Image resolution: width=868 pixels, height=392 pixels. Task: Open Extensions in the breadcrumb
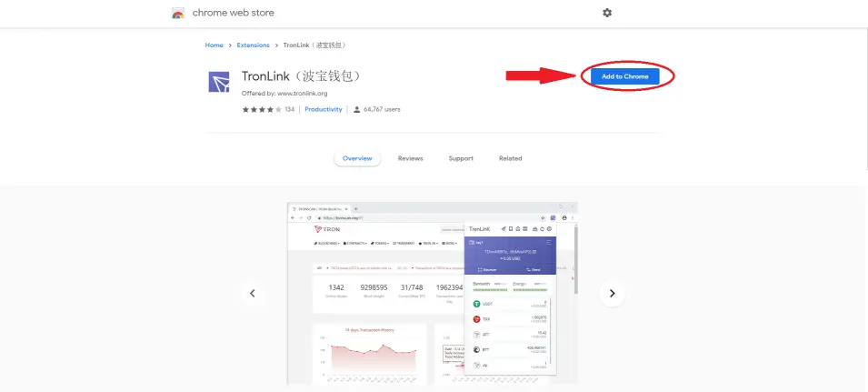click(253, 45)
